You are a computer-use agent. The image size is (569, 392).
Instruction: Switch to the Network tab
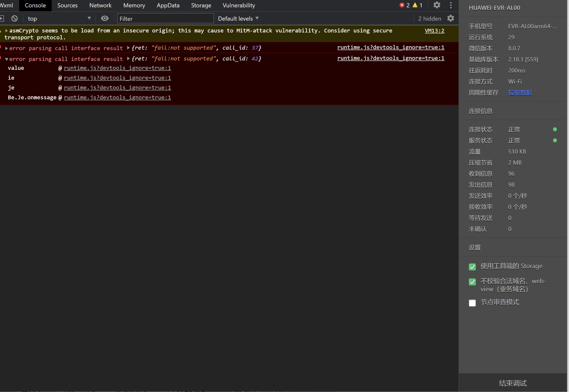point(100,5)
